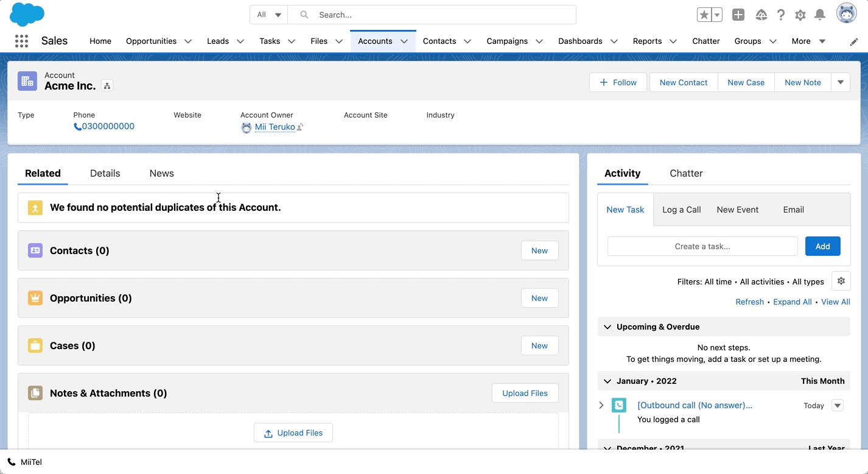868x474 pixels.
Task: Select the Log a Call tab
Action: (x=681, y=210)
